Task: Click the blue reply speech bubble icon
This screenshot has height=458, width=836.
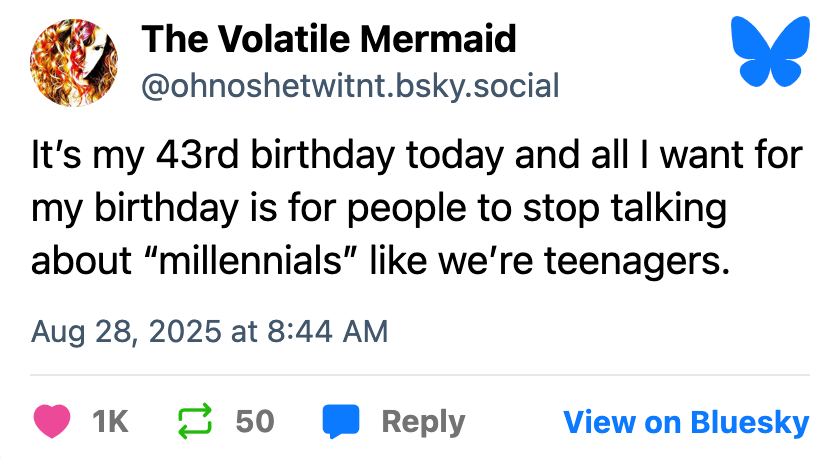Action: [x=340, y=421]
